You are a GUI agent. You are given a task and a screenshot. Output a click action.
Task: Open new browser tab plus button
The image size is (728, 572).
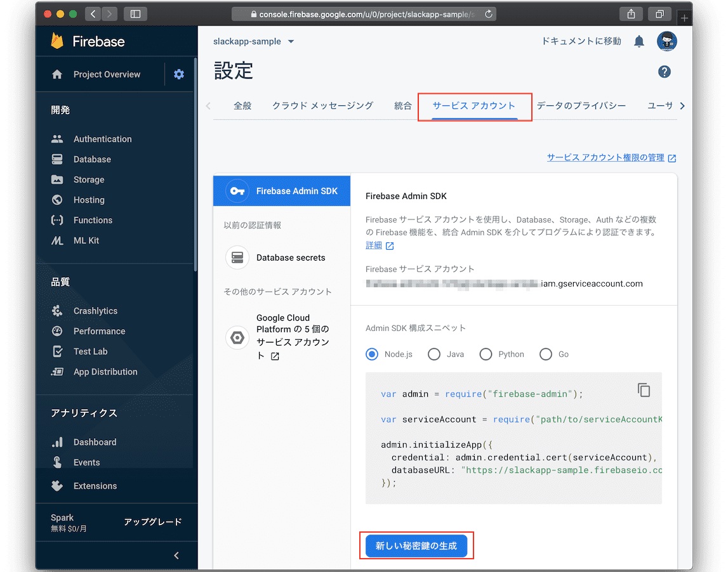[x=684, y=18]
